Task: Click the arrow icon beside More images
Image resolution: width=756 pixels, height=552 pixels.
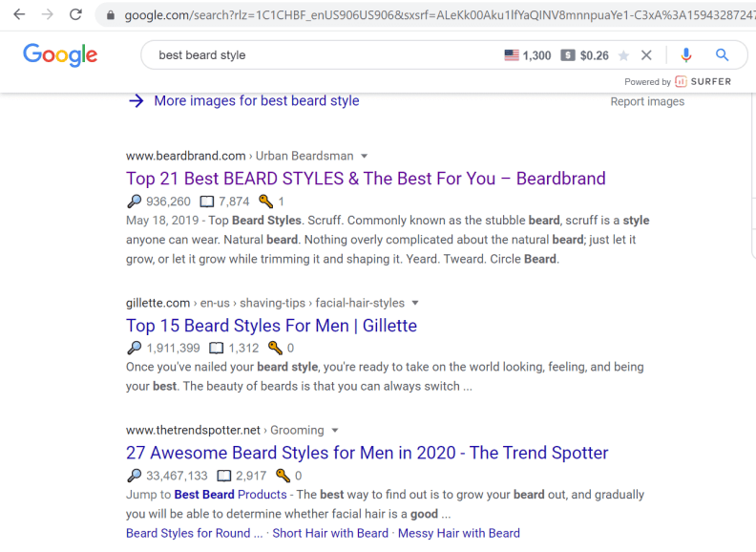Action: tap(136, 101)
